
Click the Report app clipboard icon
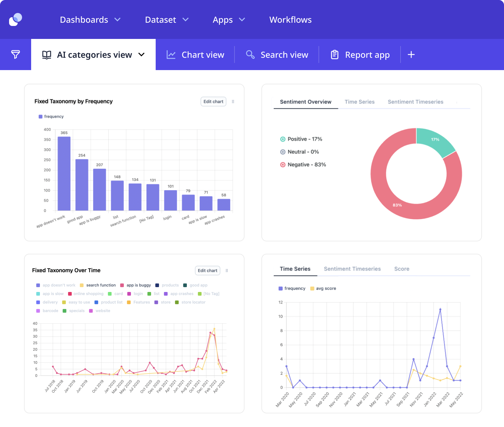pos(334,55)
